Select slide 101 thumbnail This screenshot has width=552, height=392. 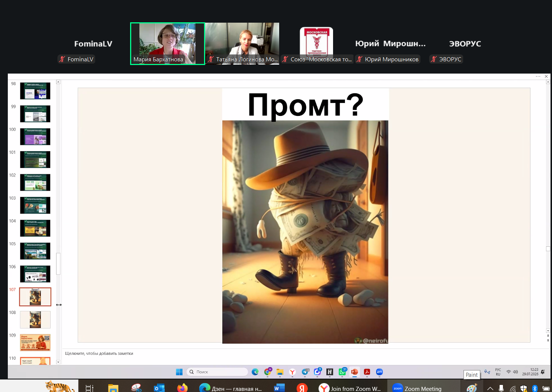pyautogui.click(x=35, y=159)
